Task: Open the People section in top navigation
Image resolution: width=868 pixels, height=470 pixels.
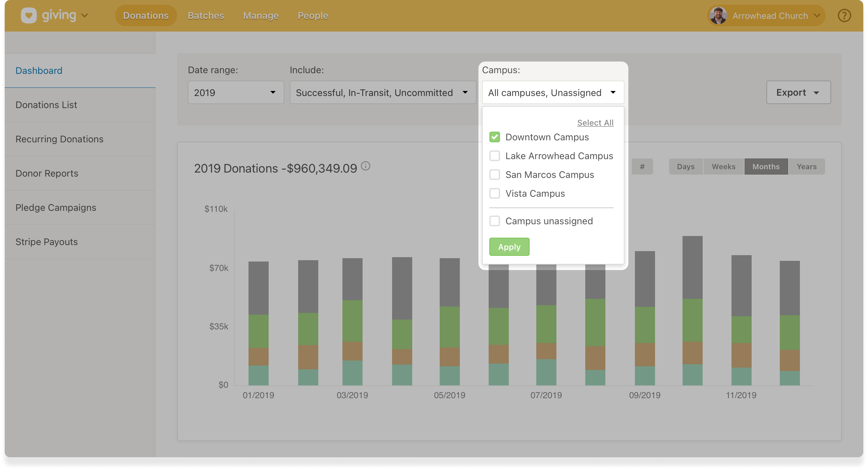Action: pos(312,15)
